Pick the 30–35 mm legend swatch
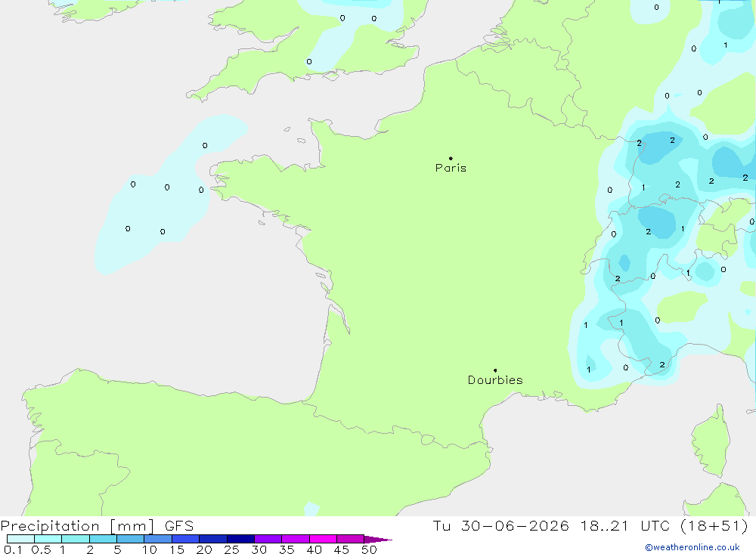 [x=268, y=539]
